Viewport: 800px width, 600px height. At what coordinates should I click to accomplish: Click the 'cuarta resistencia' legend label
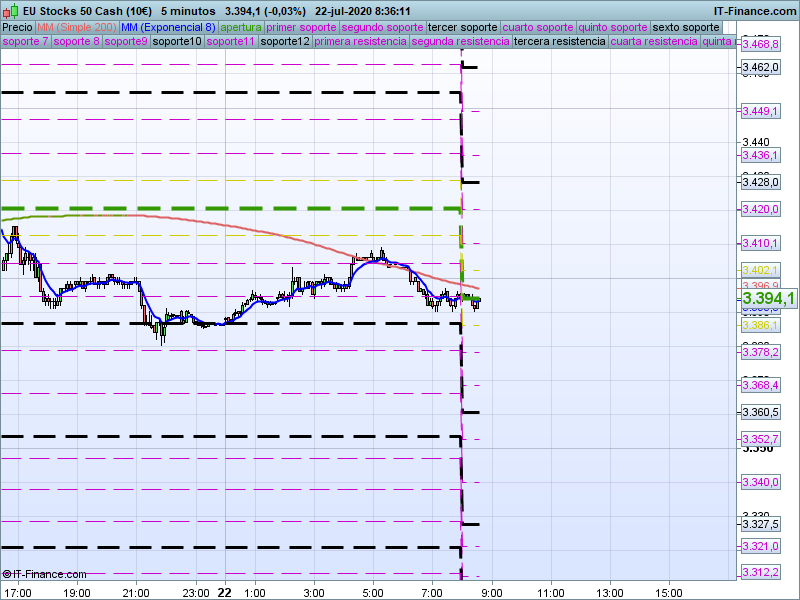point(653,42)
